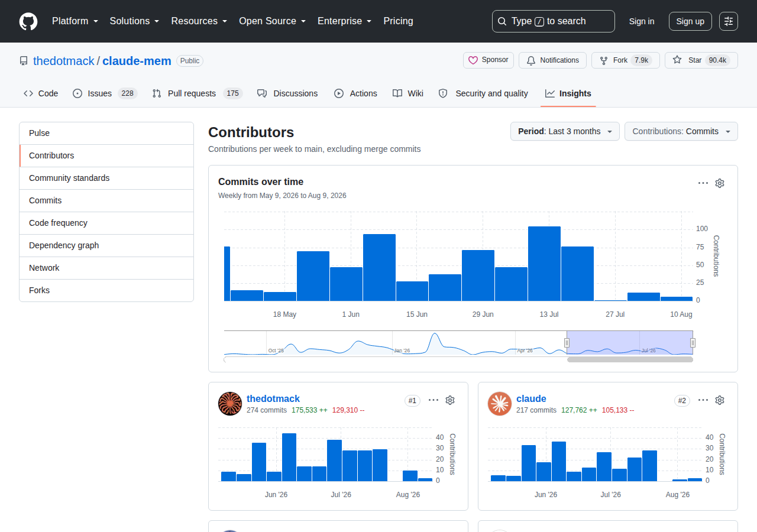Click the search magnifier icon
Screen dimensions: 757x532
(x=502, y=21)
